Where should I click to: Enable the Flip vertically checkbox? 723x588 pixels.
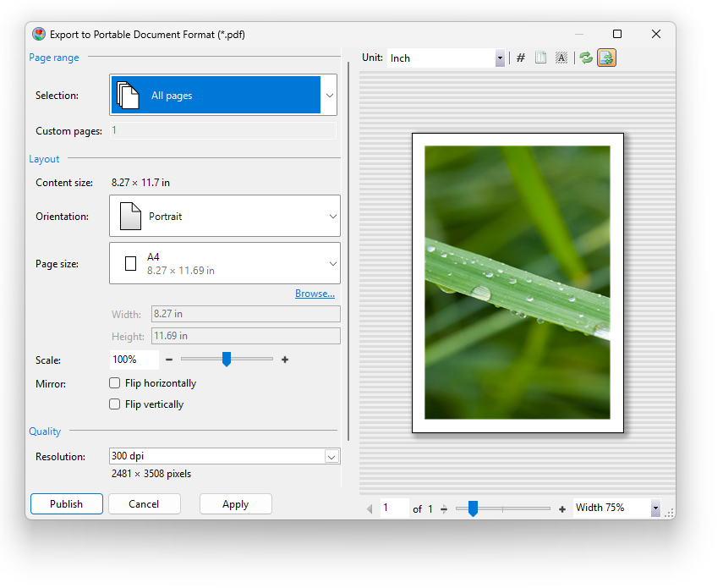pyautogui.click(x=115, y=404)
